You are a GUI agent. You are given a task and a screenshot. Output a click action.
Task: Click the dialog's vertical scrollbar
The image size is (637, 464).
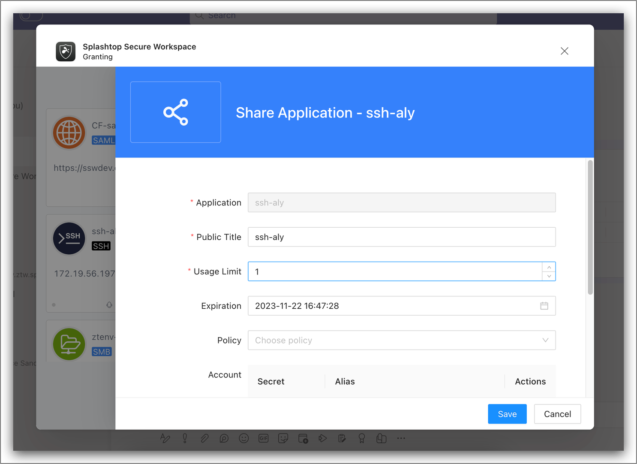(x=590, y=228)
